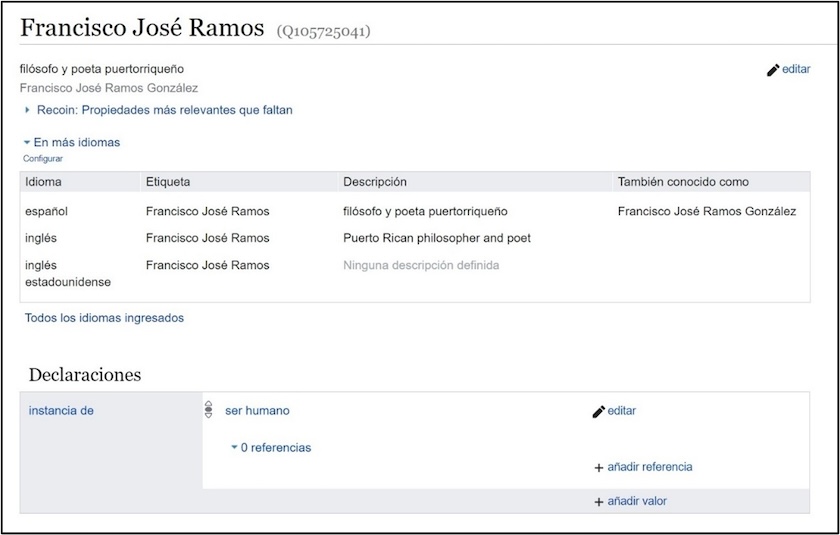The width and height of the screenshot is (840, 535).
Task: Click the alias 'Francisco José Ramos González' in table
Action: pos(706,211)
